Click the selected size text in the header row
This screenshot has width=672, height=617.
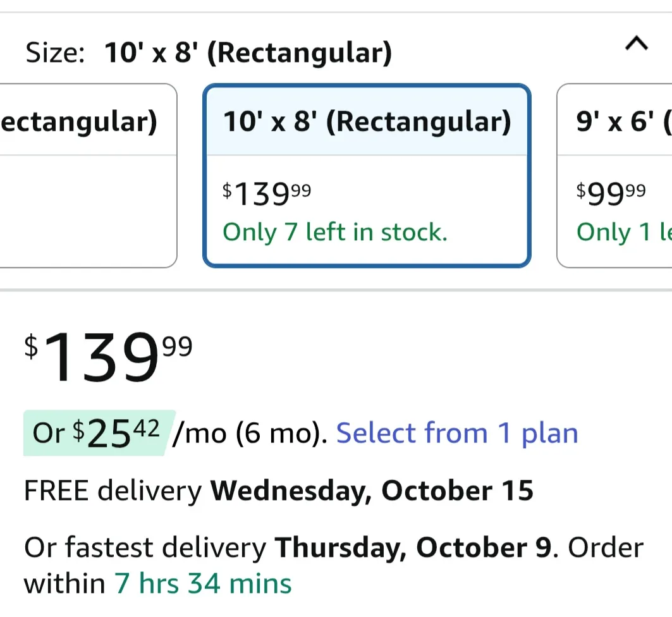(248, 53)
